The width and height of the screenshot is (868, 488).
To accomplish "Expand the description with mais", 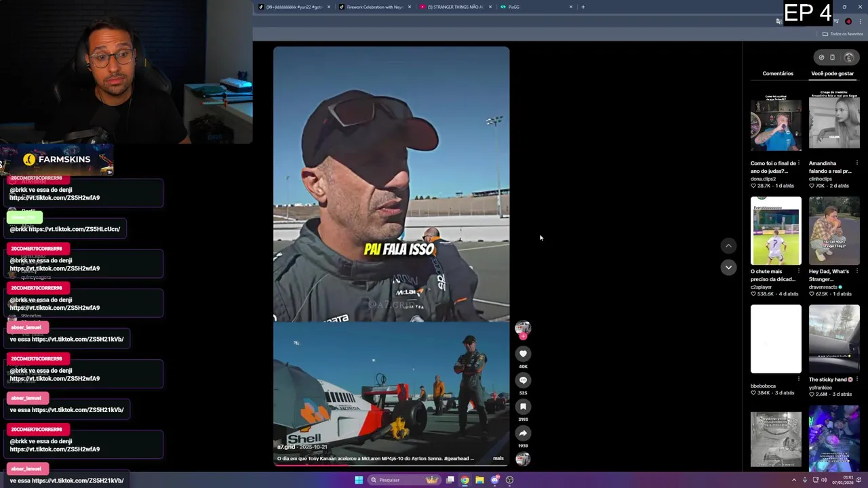I will [498, 459].
